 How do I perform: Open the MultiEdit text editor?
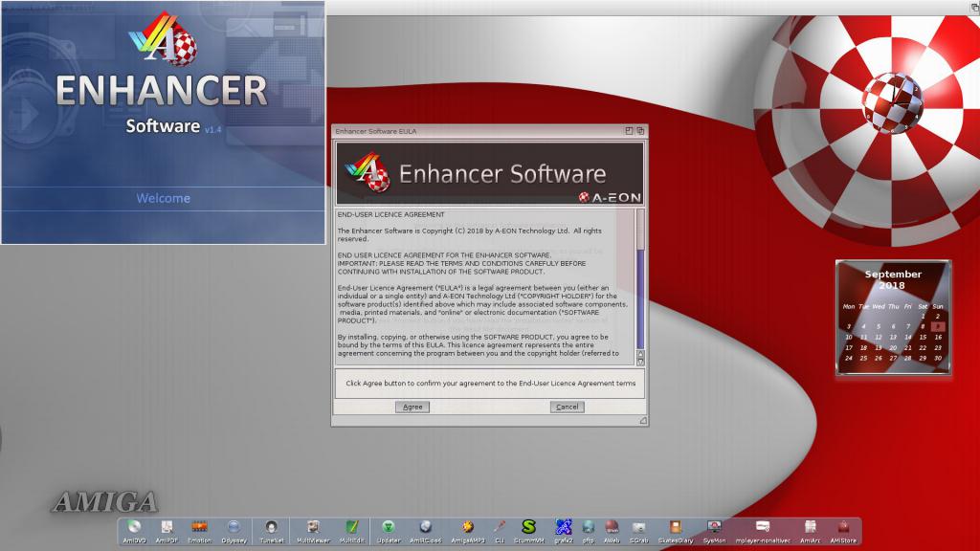(352, 530)
